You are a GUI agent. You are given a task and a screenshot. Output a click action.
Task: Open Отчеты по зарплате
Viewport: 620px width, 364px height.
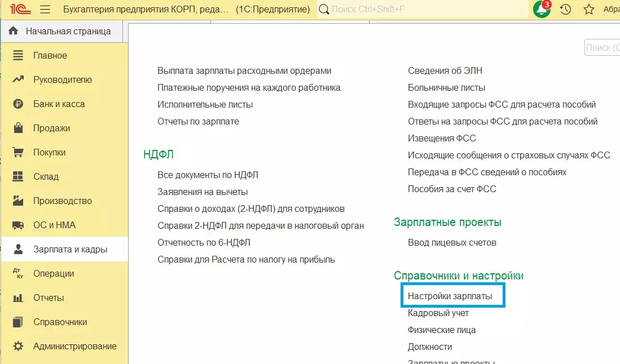198,122
